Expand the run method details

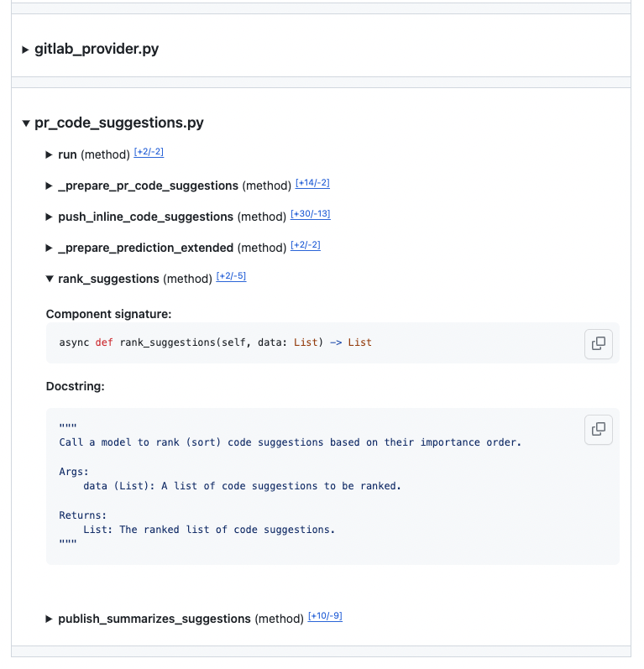50,154
